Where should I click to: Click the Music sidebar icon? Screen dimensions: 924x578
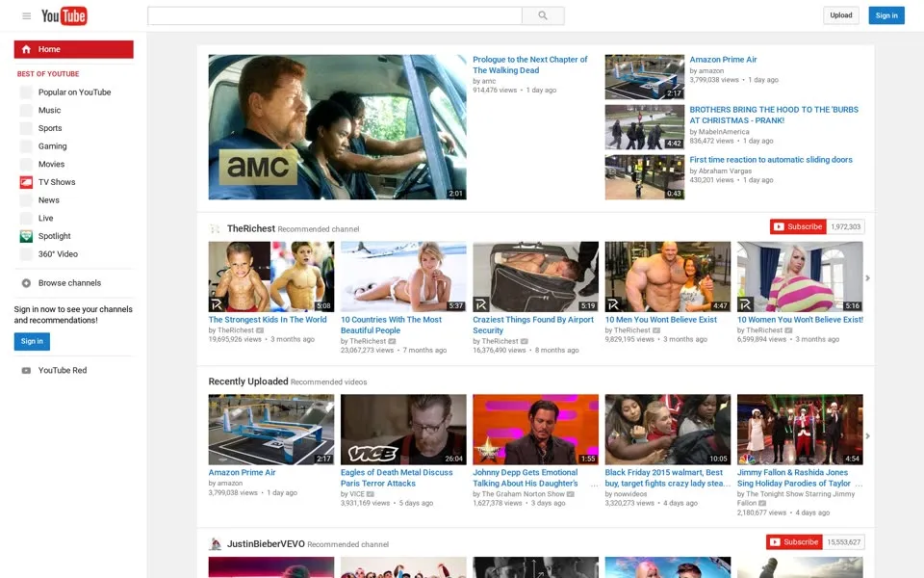pyautogui.click(x=26, y=110)
